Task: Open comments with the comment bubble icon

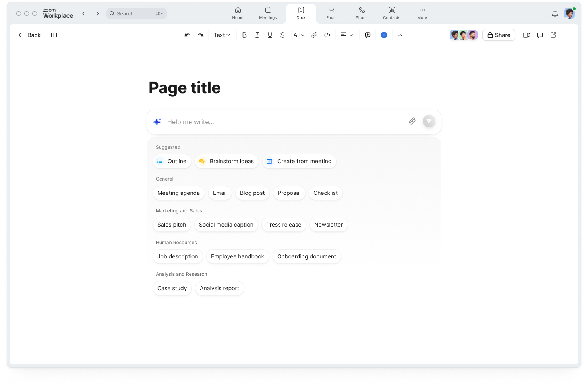Action: [367, 35]
